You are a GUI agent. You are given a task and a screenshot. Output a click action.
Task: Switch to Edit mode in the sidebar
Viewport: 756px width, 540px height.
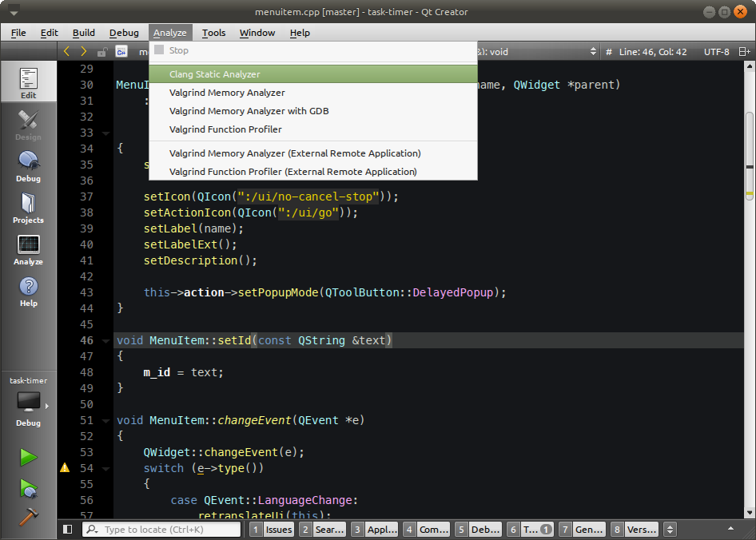click(x=29, y=82)
